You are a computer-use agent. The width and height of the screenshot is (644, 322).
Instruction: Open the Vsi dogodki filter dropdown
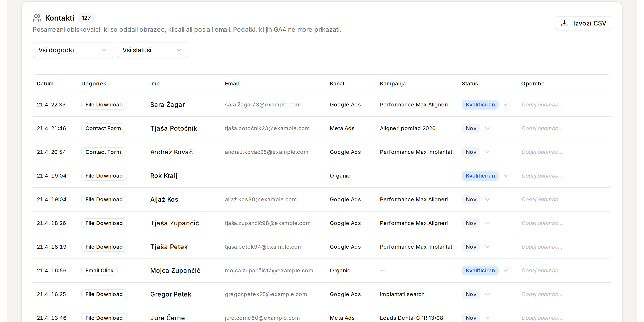point(73,50)
